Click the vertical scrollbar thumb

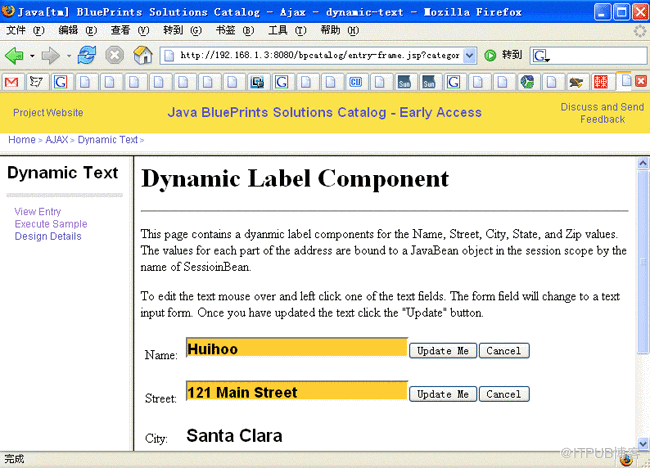coord(643,262)
